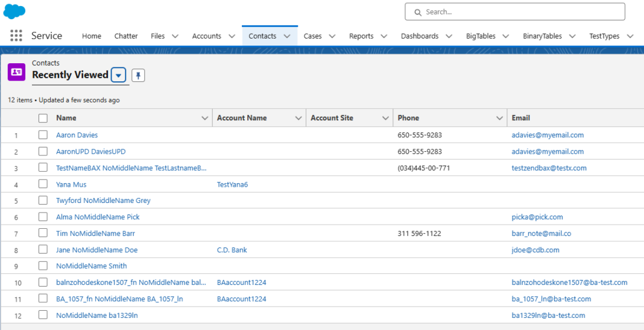Select the Yana Mus row checkbox
The width and height of the screenshot is (644, 330).
point(43,184)
